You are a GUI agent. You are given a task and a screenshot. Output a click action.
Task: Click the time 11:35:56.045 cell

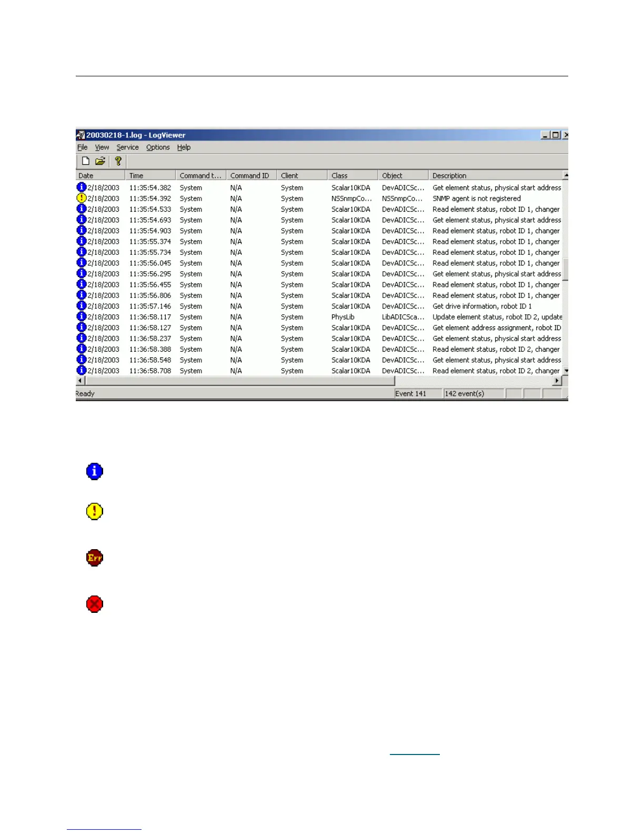(x=150, y=263)
